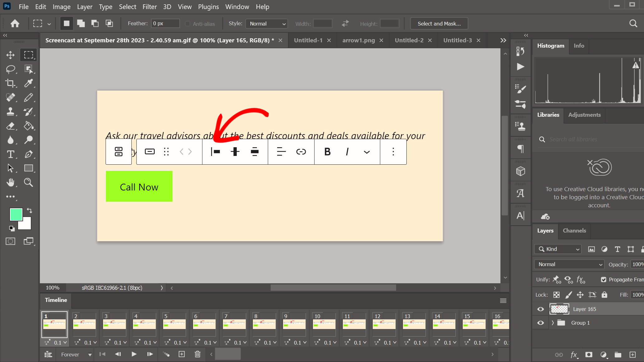Select the Type tool
This screenshot has height=362, width=644.
point(10,154)
